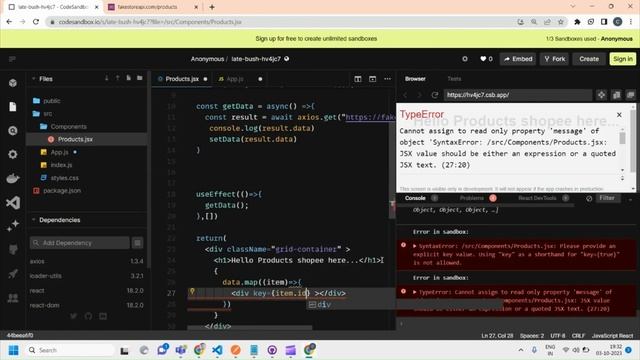Viewport: 640px width, 360px height.
Task: Click the upload files icon in Files header
Action: (118, 78)
